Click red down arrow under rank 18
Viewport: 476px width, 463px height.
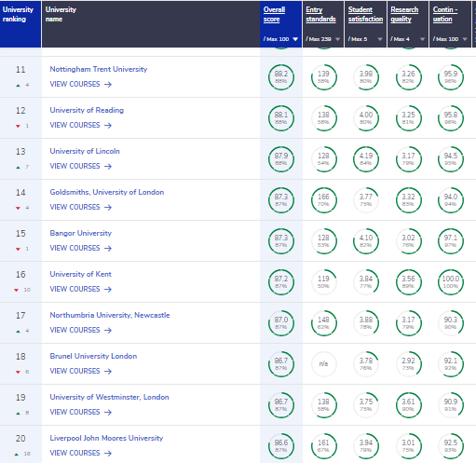[x=18, y=372]
